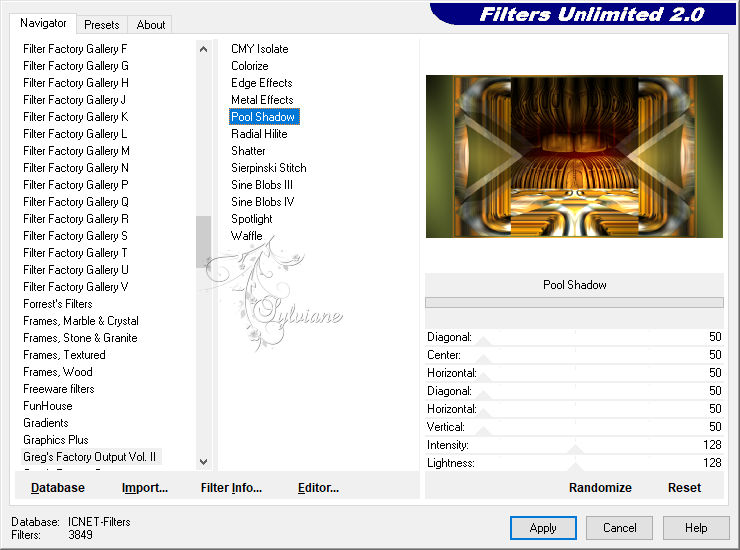Switch to the Presets tab
The width and height of the screenshot is (740, 550).
101,25
